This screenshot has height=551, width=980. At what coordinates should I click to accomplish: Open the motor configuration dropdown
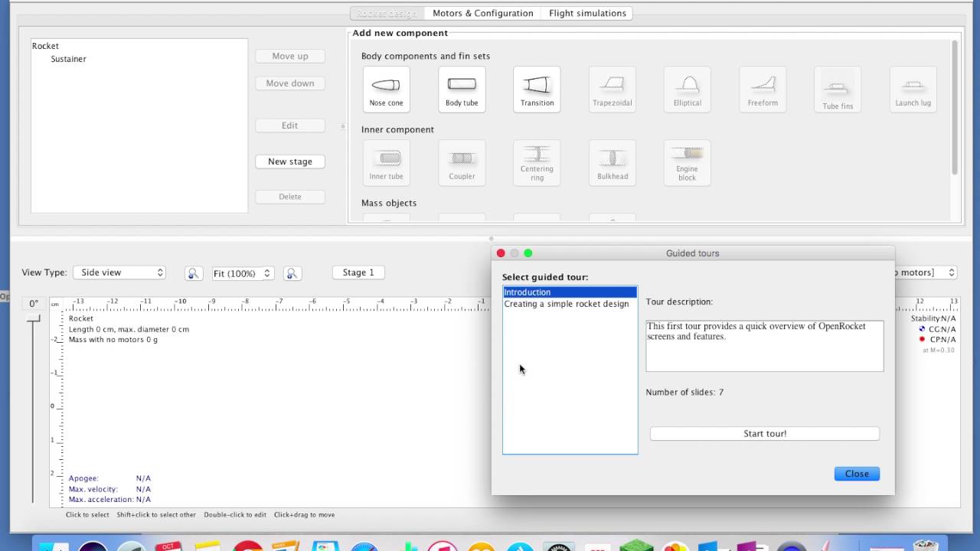926,272
